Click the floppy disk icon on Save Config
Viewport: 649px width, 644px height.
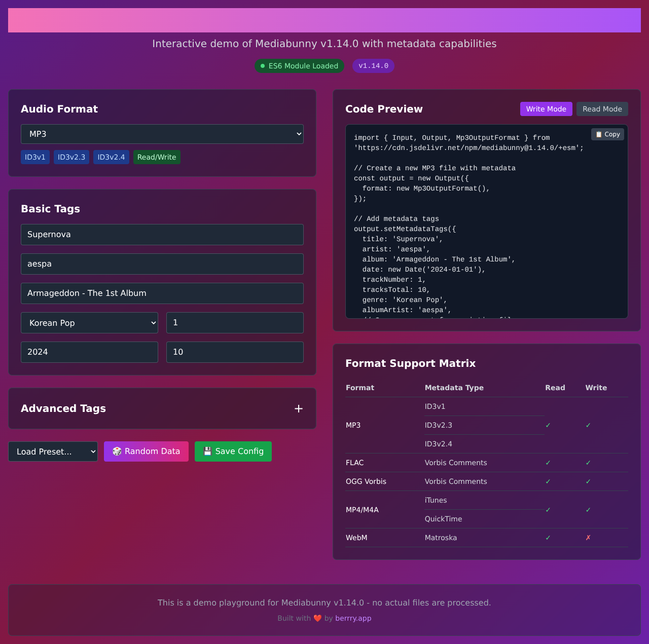(x=207, y=451)
